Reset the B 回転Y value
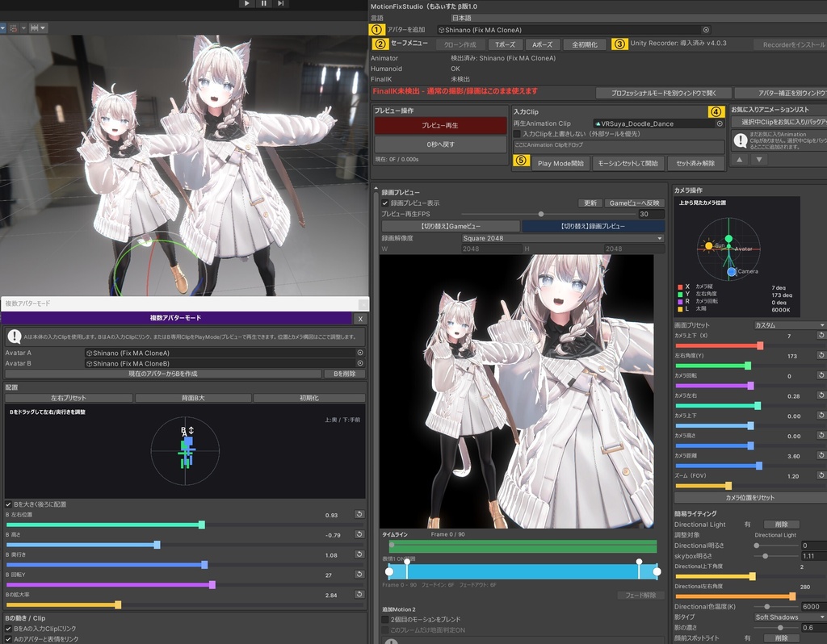Image resolution: width=827 pixels, height=644 pixels. [359, 575]
